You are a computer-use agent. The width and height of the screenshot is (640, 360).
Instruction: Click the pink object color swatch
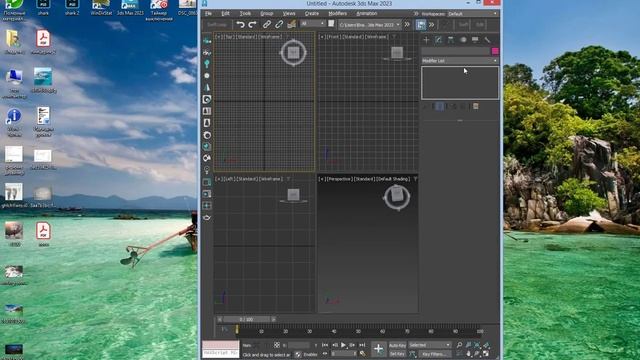tap(495, 51)
